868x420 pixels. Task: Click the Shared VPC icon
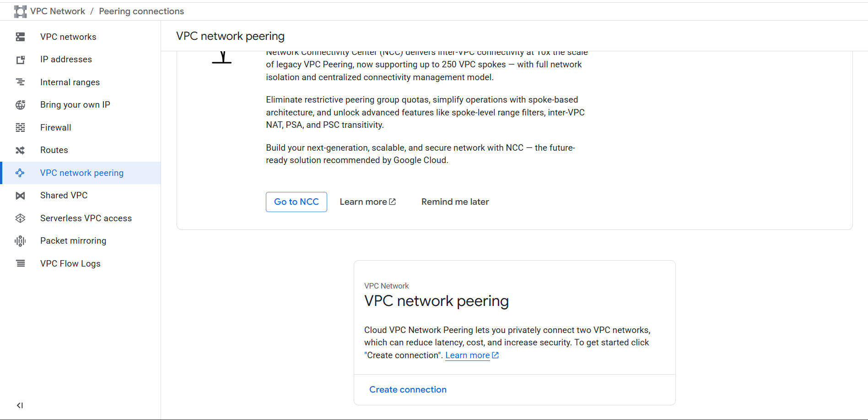point(20,196)
